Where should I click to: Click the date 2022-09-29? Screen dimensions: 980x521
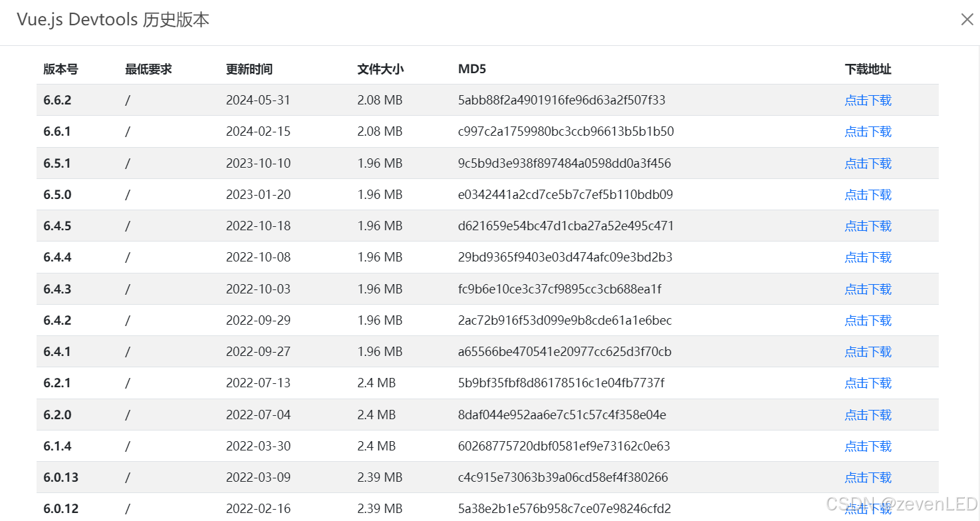click(258, 321)
